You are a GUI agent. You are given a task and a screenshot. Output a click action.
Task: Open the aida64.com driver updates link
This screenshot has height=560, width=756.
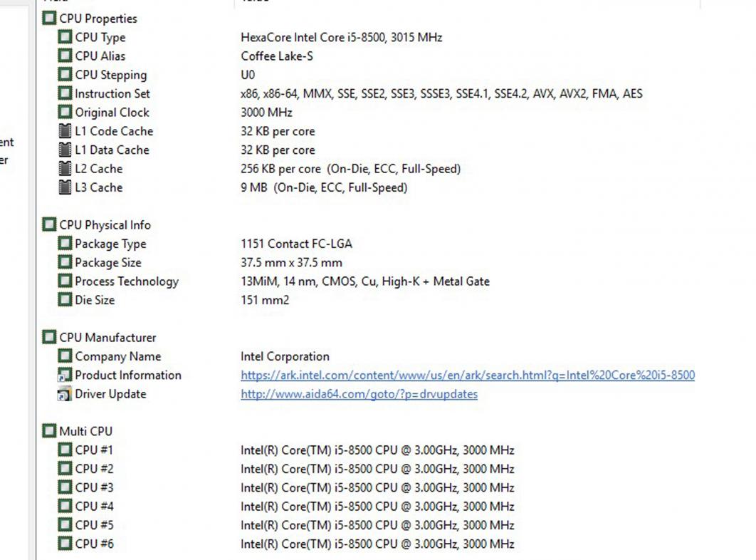point(359,394)
